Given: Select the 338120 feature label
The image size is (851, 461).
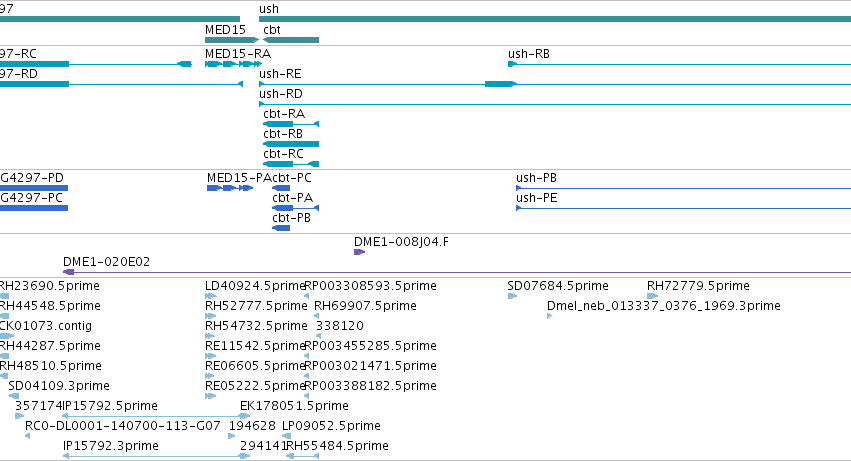Looking at the screenshot, I should pyautogui.click(x=340, y=326).
